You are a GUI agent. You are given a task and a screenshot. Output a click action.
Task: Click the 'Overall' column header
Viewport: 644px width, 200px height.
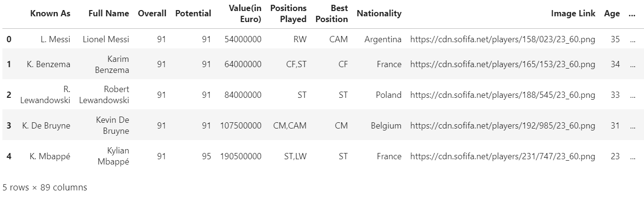152,13
